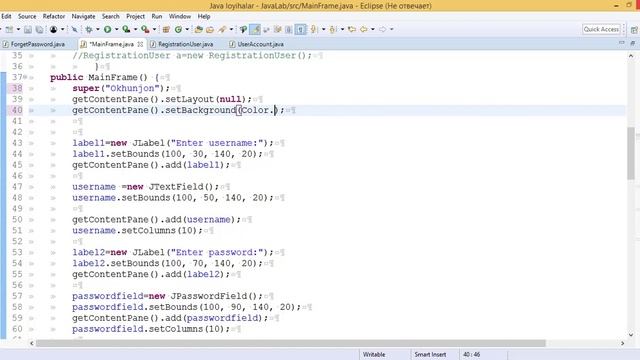Viewport: 640px width, 360px height.
Task: Open the Help menu
Action: coord(204,16)
